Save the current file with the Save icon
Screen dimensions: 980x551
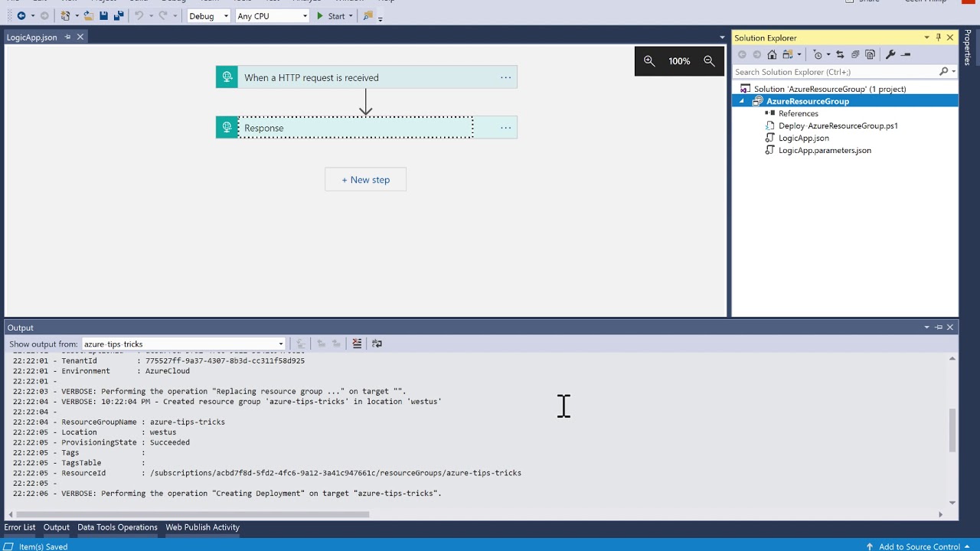[x=103, y=16]
